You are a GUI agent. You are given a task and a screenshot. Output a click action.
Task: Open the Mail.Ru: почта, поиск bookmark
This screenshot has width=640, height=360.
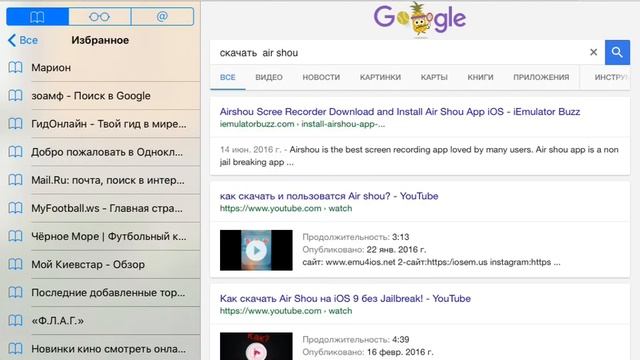pos(108,180)
